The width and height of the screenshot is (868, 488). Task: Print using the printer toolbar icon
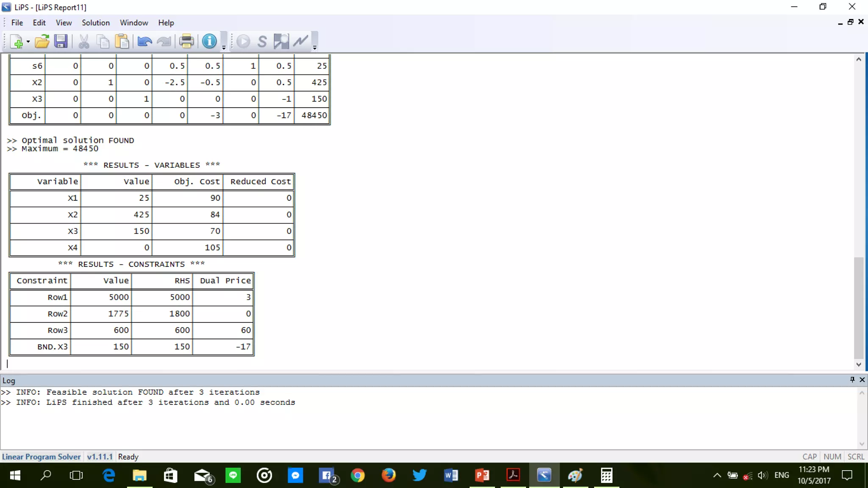[x=186, y=42]
